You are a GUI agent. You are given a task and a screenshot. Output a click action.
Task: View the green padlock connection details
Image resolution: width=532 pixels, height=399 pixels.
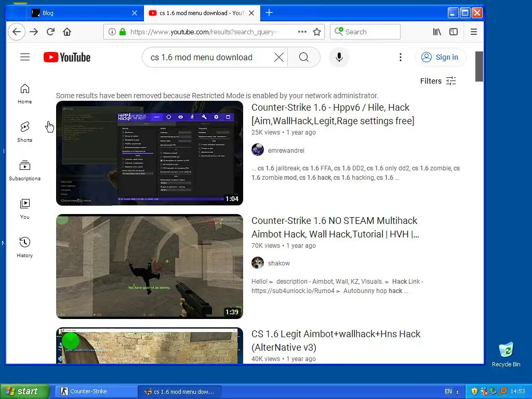pyautogui.click(x=123, y=32)
